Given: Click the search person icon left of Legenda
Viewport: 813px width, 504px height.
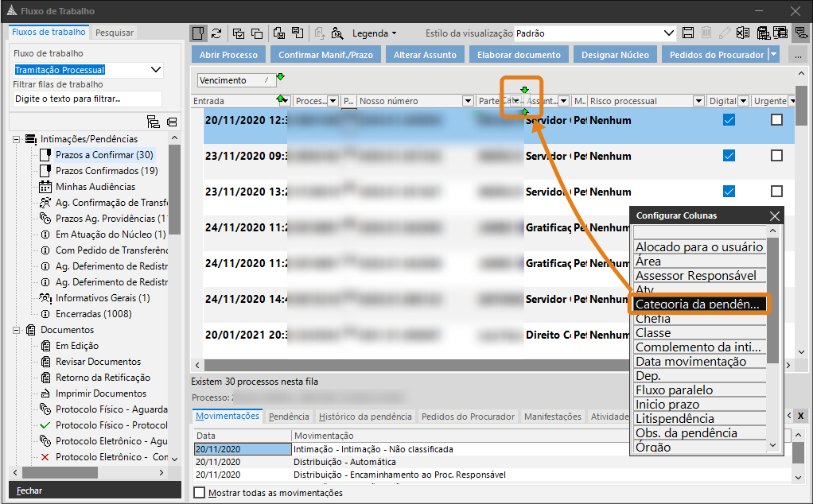Looking at the screenshot, I should tap(337, 33).
